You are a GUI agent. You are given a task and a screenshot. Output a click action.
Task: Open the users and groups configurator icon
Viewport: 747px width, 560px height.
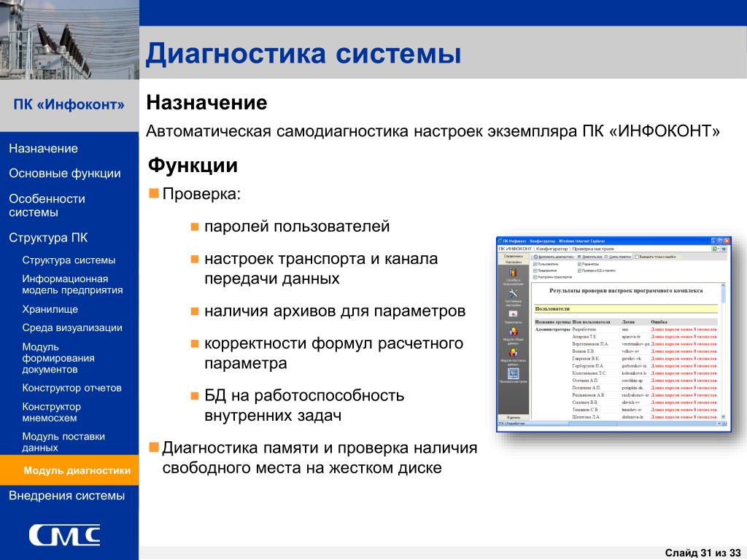(513, 273)
